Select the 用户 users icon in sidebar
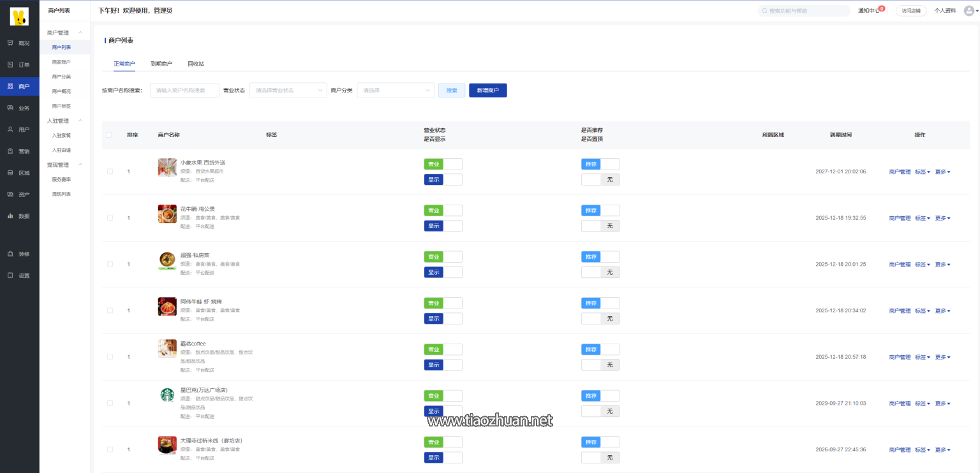Viewport: 980px width, 473px height. point(10,129)
